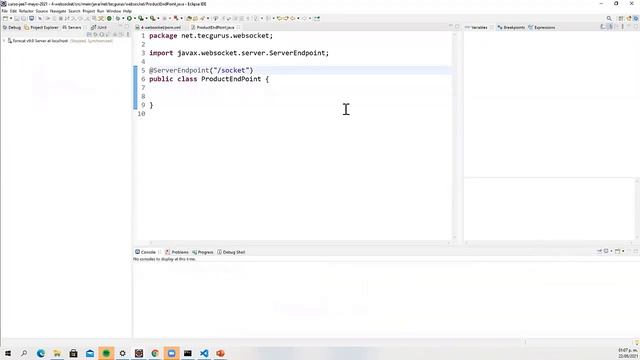The width and height of the screenshot is (640, 360).
Task: Click the External Tools run icon
Action: click(x=153, y=18)
